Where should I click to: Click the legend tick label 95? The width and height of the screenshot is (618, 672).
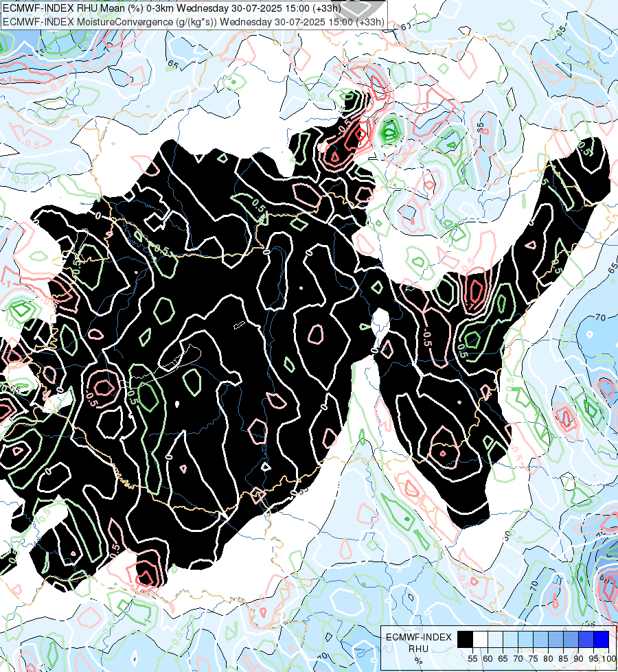pyautogui.click(x=593, y=659)
